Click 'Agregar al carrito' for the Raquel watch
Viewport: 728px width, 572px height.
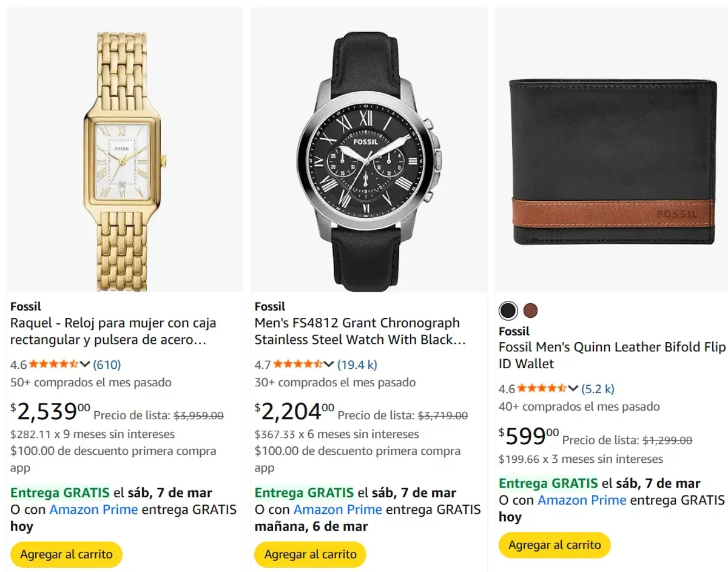(66, 554)
